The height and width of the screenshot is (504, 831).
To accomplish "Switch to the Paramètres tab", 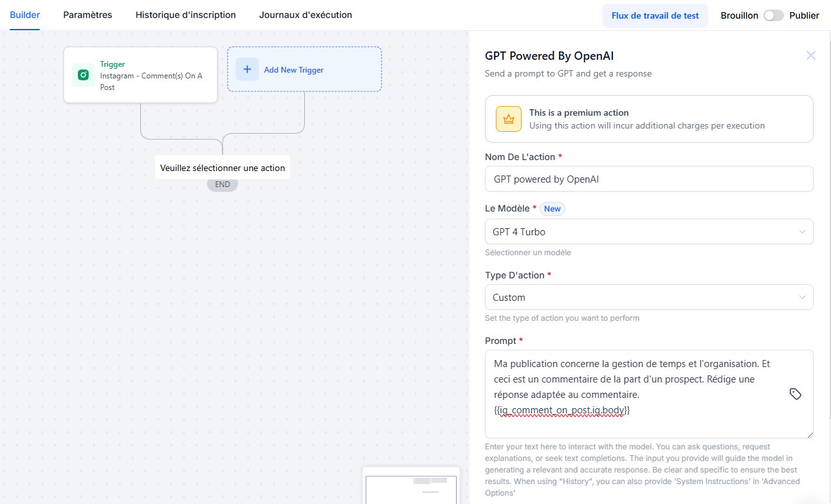I will point(87,15).
